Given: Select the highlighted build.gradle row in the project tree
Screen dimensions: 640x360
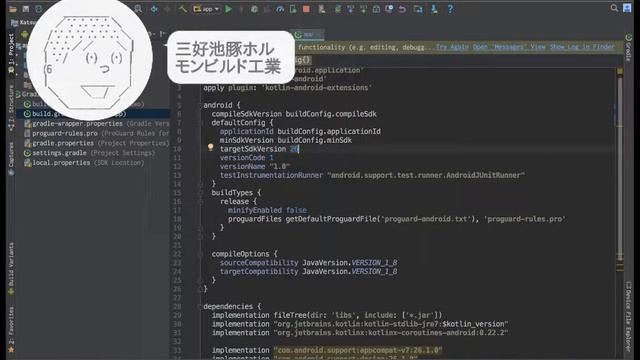Looking at the screenshot, I should pyautogui.click(x=93, y=114).
